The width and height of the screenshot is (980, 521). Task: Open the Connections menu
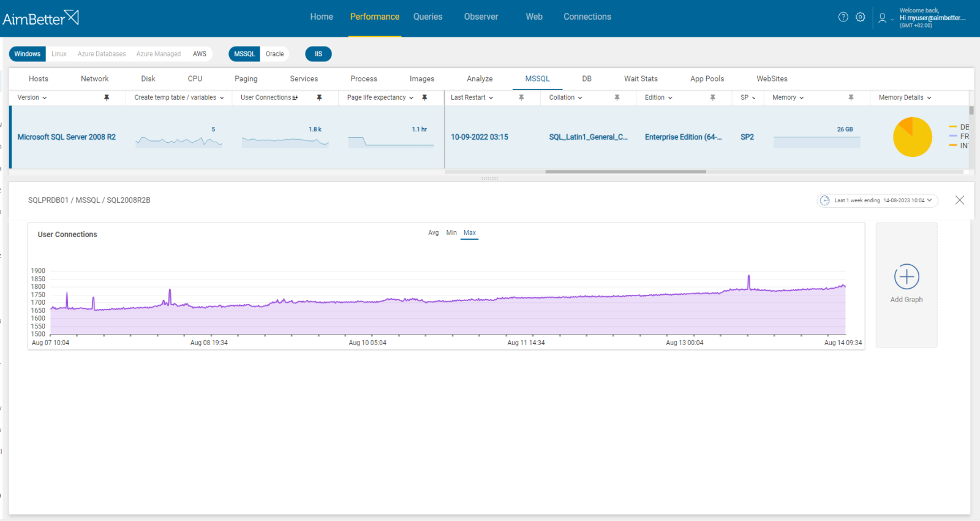[x=587, y=17]
